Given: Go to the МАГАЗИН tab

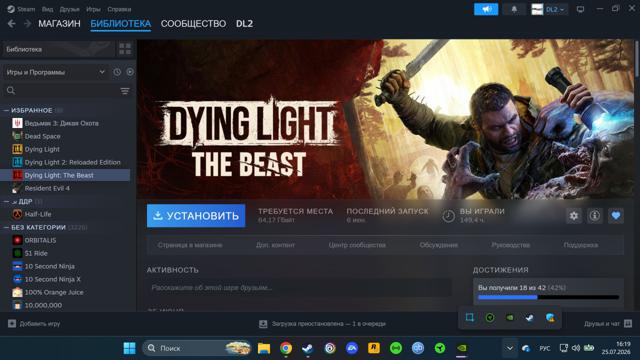Looking at the screenshot, I should coord(59,24).
